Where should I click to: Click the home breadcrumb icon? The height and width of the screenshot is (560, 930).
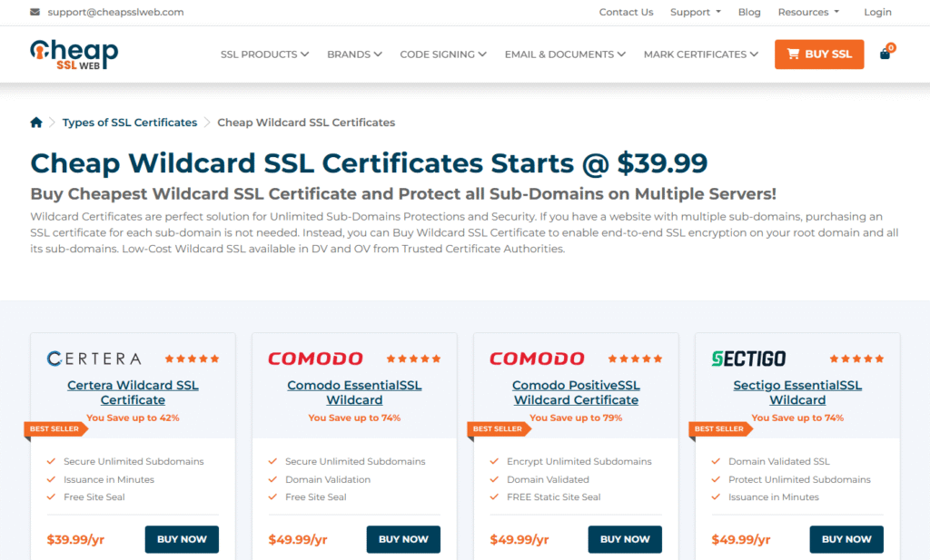pyautogui.click(x=36, y=122)
